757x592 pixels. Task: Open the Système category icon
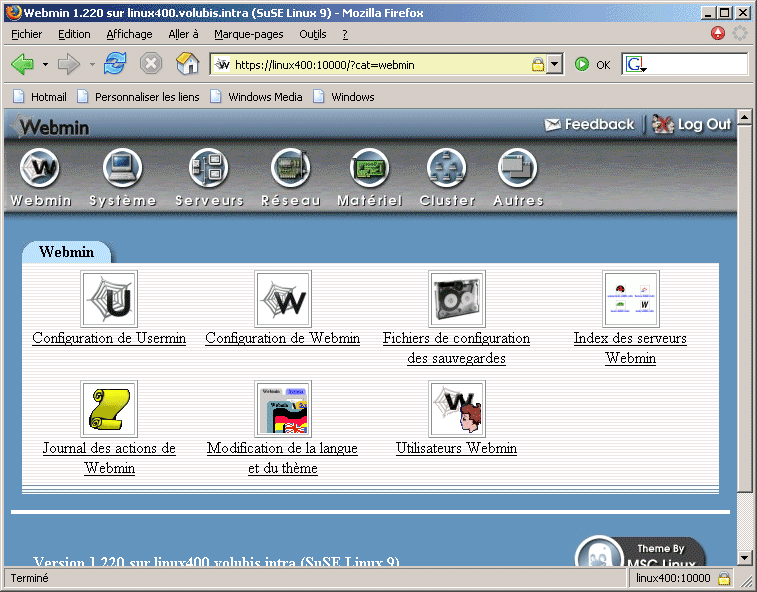click(x=123, y=168)
